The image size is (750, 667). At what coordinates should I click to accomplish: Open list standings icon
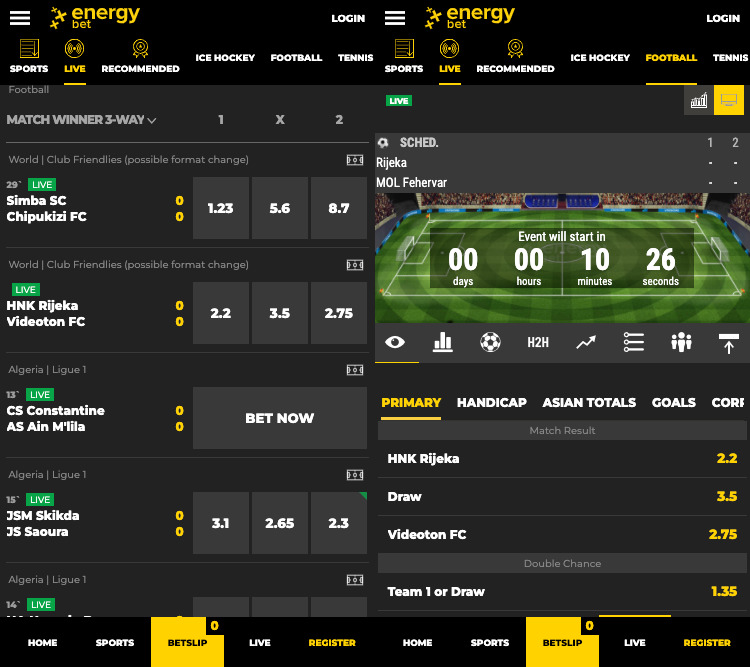click(x=634, y=342)
